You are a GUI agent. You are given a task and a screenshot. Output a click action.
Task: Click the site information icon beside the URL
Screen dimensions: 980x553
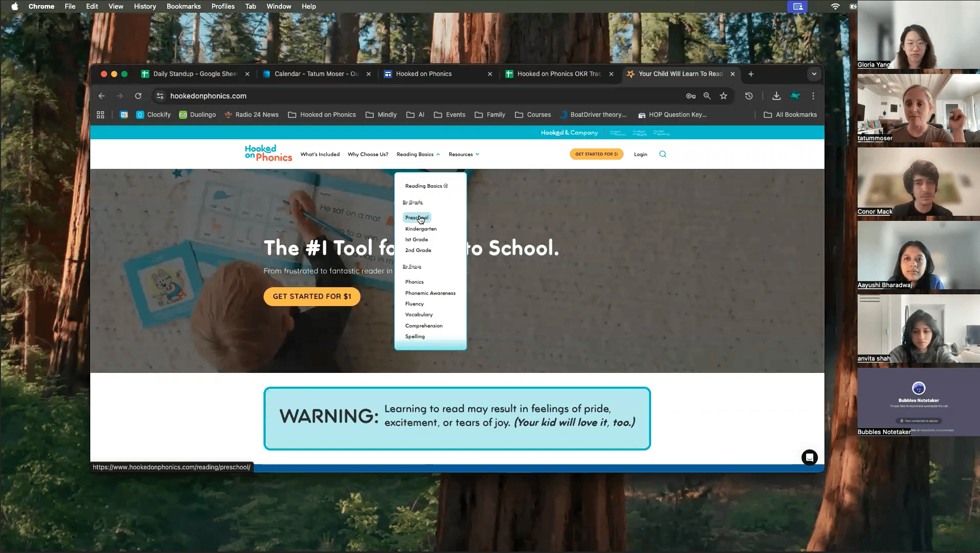[160, 96]
